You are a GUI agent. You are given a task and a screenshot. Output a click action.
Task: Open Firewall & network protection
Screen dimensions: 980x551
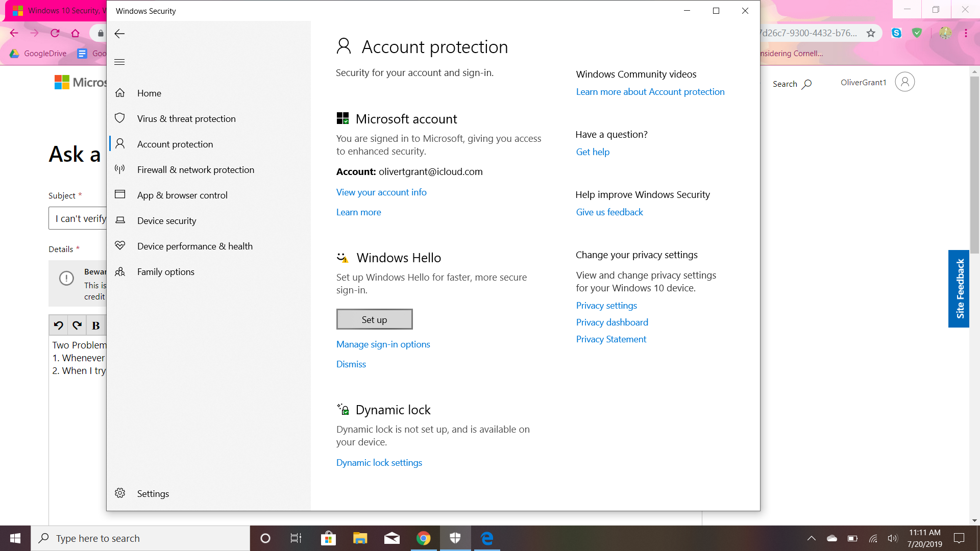[x=195, y=169]
